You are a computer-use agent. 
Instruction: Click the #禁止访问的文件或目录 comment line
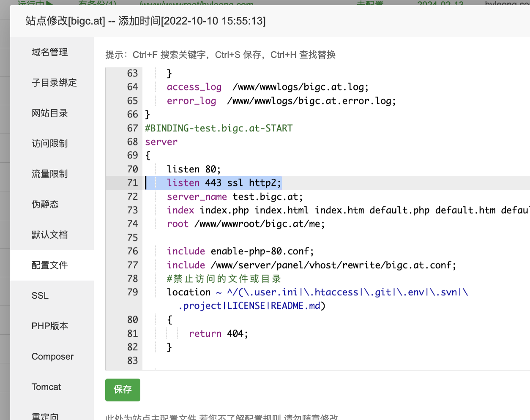coord(224,278)
